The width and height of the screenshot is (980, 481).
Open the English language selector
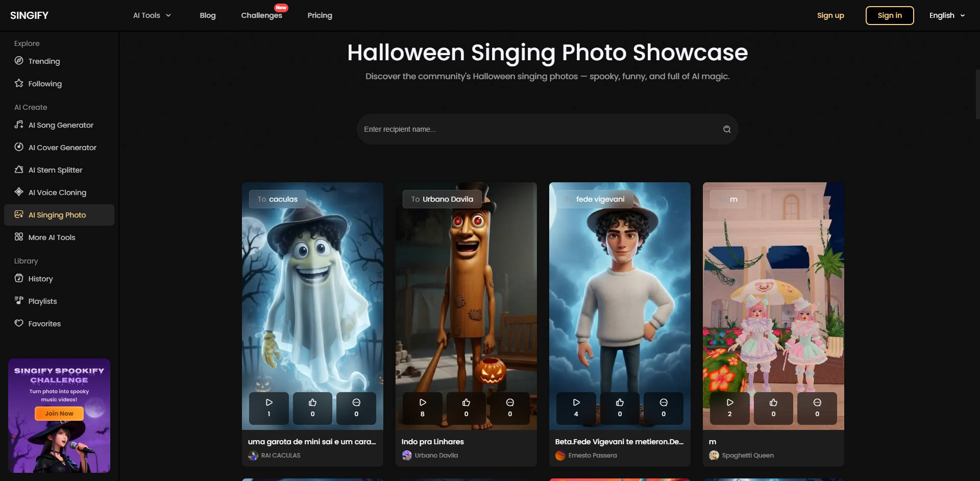[946, 15]
